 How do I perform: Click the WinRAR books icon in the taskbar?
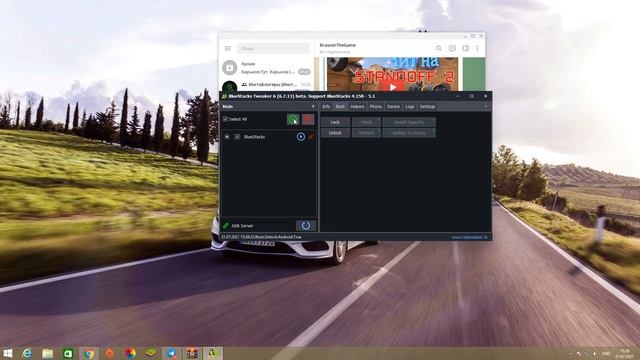[192, 353]
